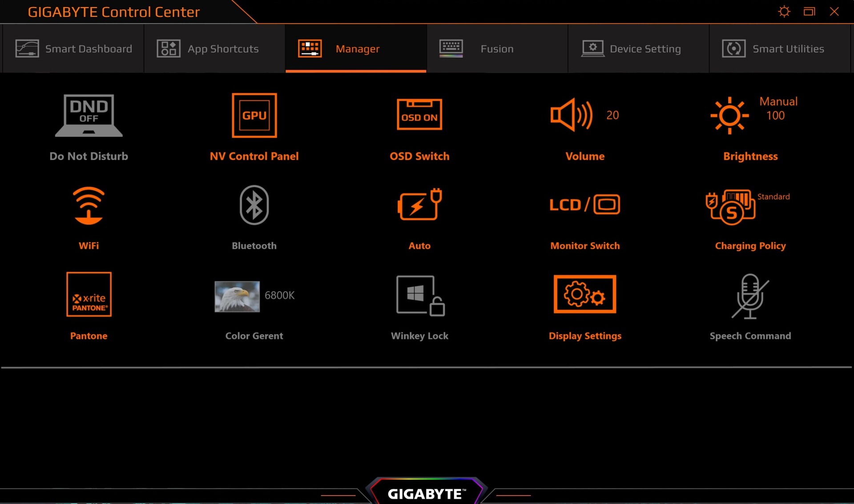Screen dimensions: 854x504
Task: Open the Smart Utilities tab
Action: point(780,48)
